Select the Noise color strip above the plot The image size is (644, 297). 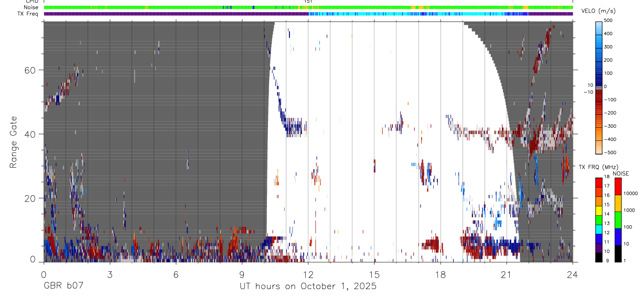308,7
